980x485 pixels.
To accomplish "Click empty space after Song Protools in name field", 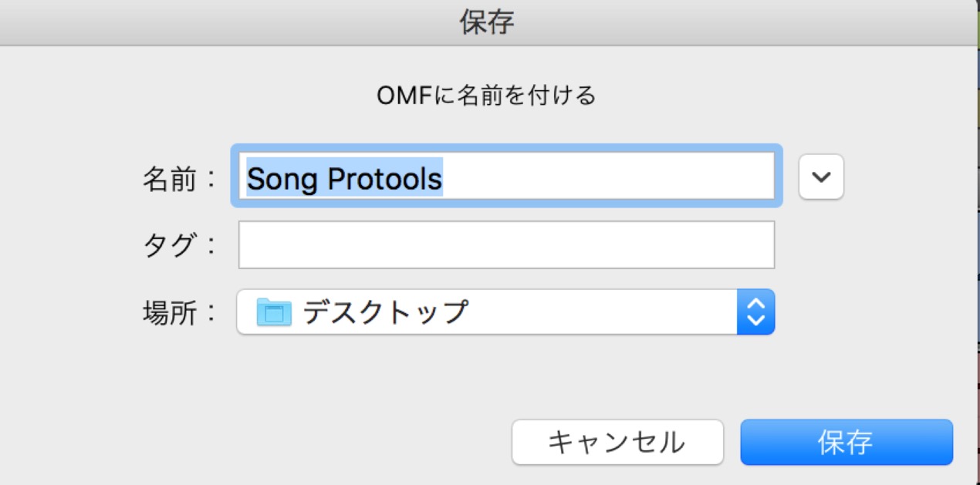I will 608,177.
